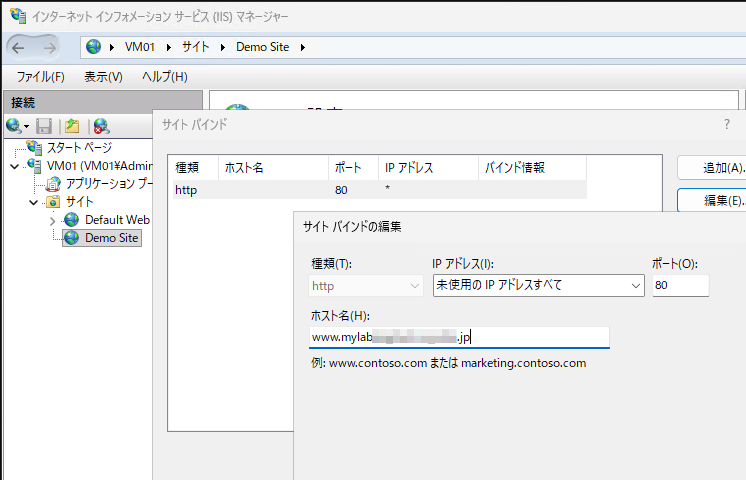The image size is (746, 480).
Task: Click the 追加(A) button
Action: (712, 167)
